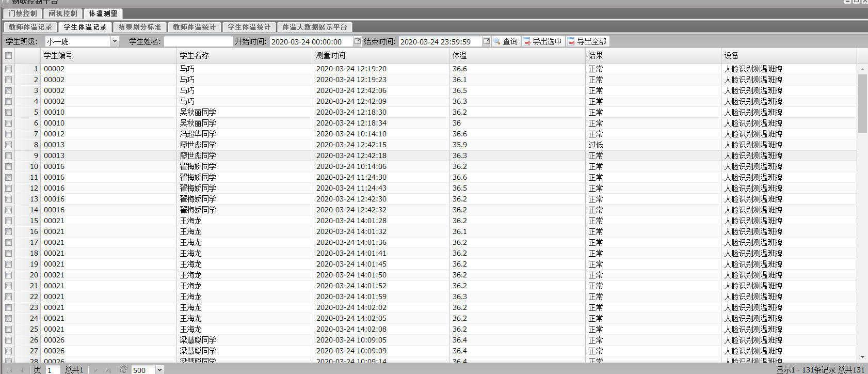Switch to the 门禁控制 tab
Screen dimensions: 868x374
pyautogui.click(x=23, y=13)
